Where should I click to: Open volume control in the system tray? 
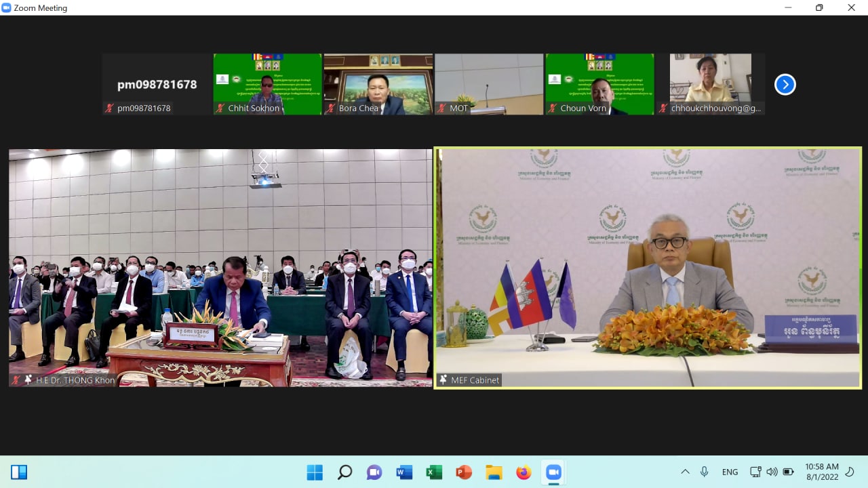coord(772,472)
